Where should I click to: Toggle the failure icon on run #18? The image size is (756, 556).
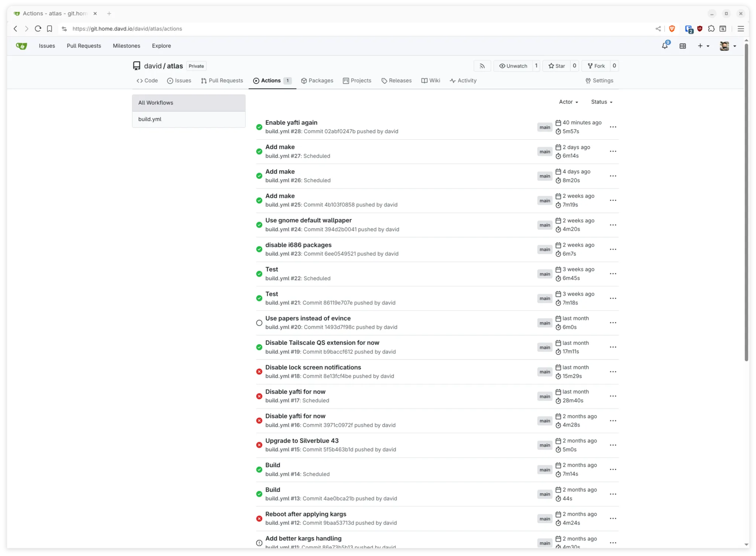coord(259,372)
